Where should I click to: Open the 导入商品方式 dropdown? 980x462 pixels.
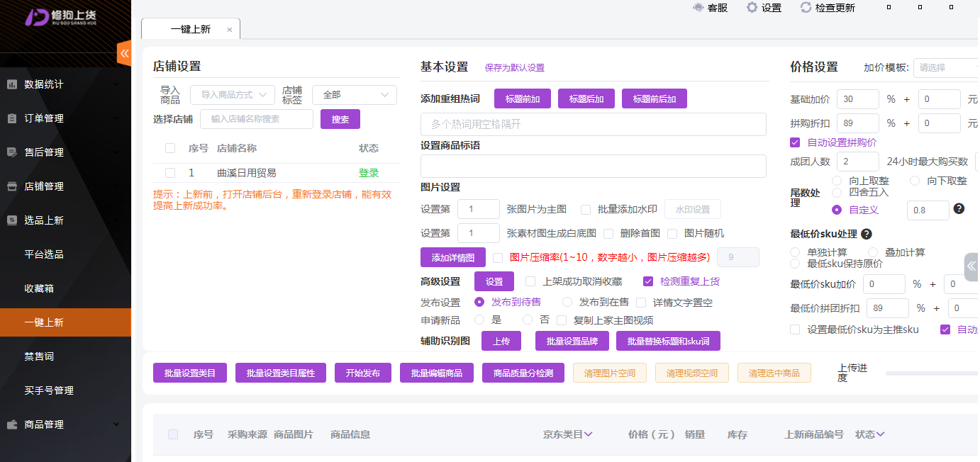coord(232,95)
